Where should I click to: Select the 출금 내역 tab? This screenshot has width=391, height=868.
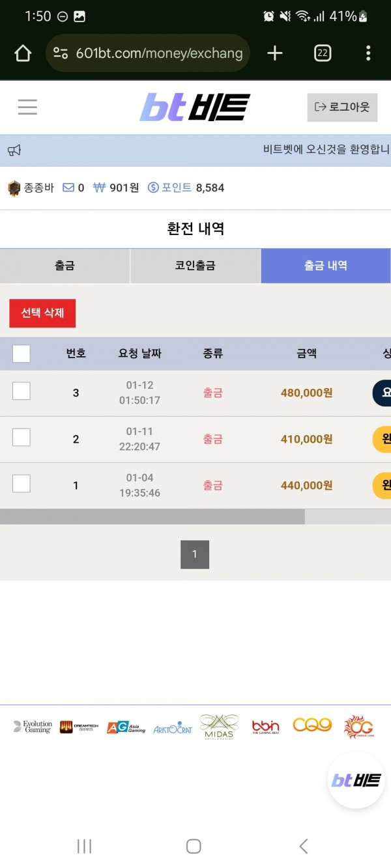coord(326,266)
